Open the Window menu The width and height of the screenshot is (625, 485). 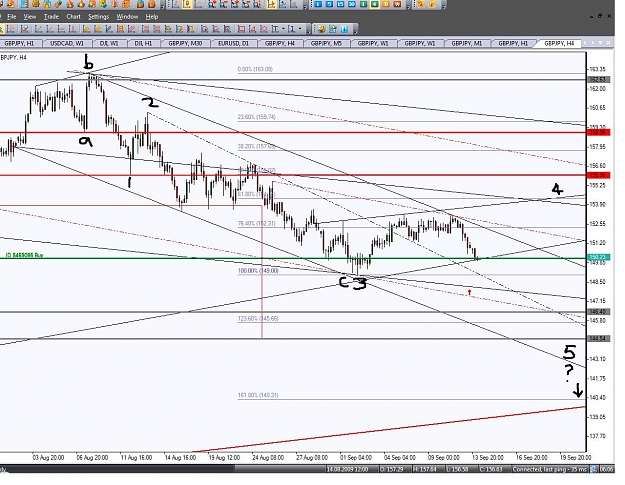click(127, 17)
